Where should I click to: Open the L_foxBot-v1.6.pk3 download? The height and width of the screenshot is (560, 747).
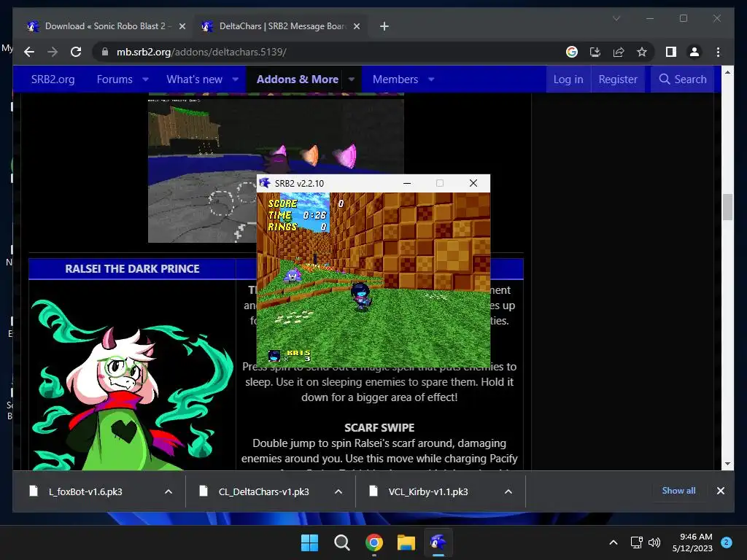[x=86, y=491]
